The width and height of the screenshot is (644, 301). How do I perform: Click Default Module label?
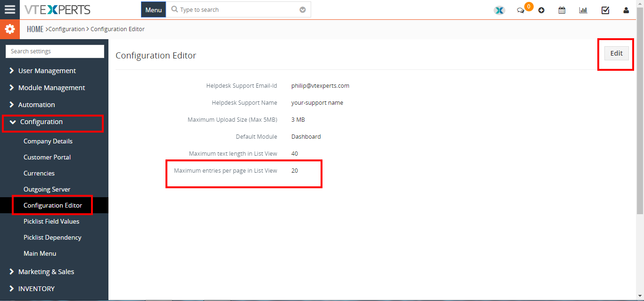coord(256,137)
